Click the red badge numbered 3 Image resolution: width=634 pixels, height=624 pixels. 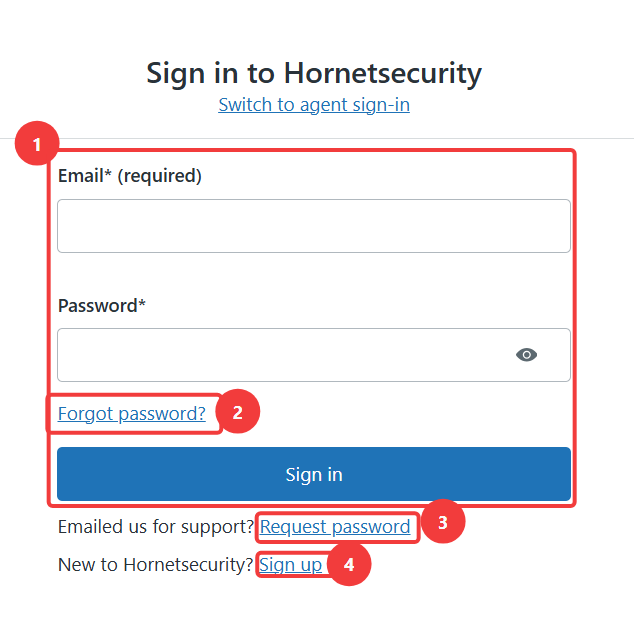click(443, 521)
